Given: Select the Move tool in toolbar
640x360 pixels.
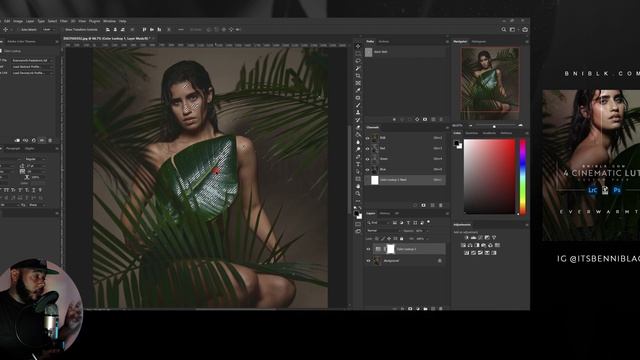Looking at the screenshot, I should pos(358,46).
